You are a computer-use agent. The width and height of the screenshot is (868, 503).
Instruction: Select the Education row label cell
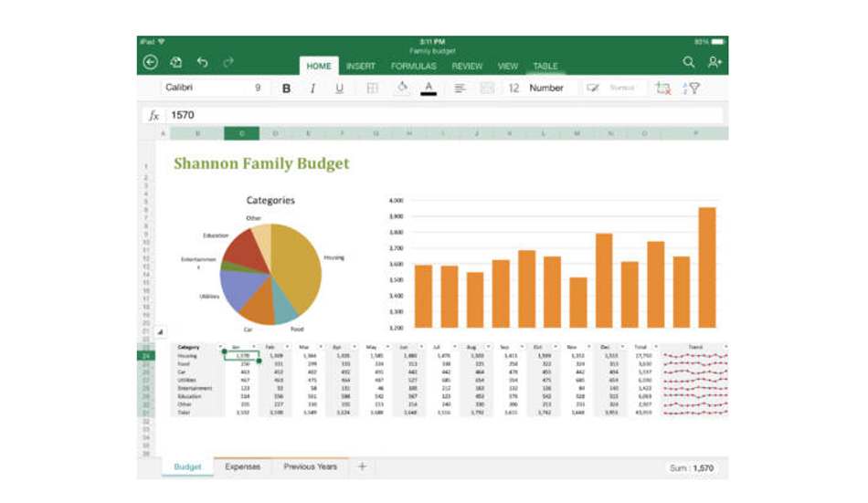[x=189, y=396]
